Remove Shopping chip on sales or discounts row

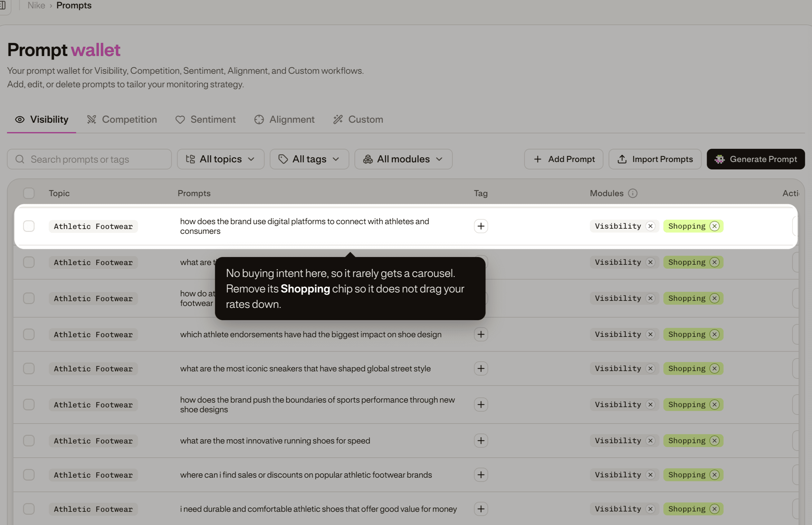(x=714, y=475)
